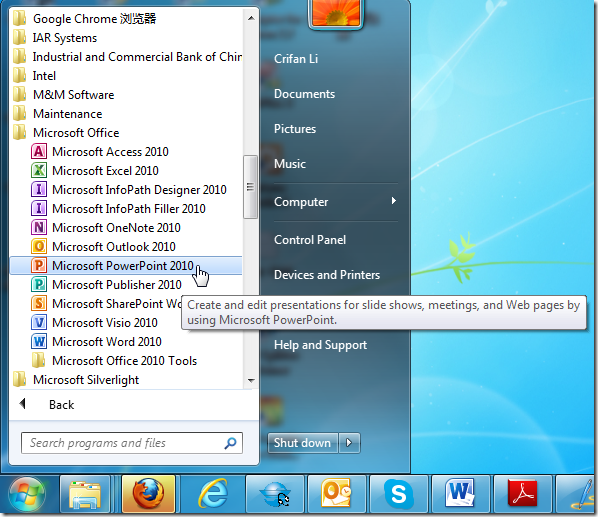Open Adobe Reader from the taskbar

point(522,494)
